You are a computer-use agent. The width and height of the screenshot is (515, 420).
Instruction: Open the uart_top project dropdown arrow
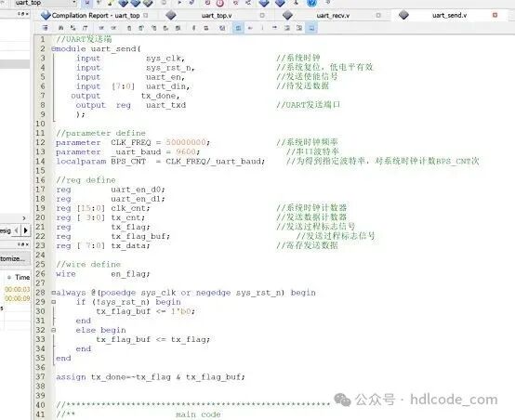click(x=73, y=3)
